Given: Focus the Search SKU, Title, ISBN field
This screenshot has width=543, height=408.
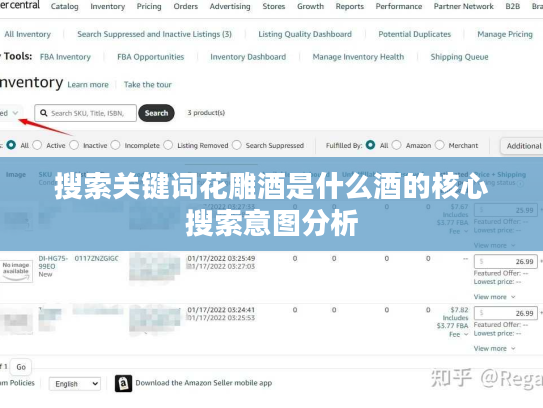Looking at the screenshot, I should click(x=86, y=113).
